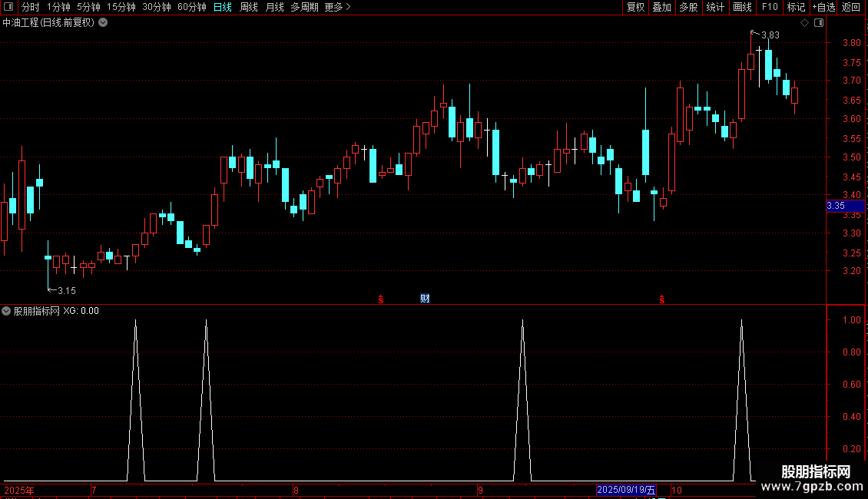The width and height of the screenshot is (868, 499).
Task: Expand the 更多 more periods menu
Action: pyautogui.click(x=338, y=7)
